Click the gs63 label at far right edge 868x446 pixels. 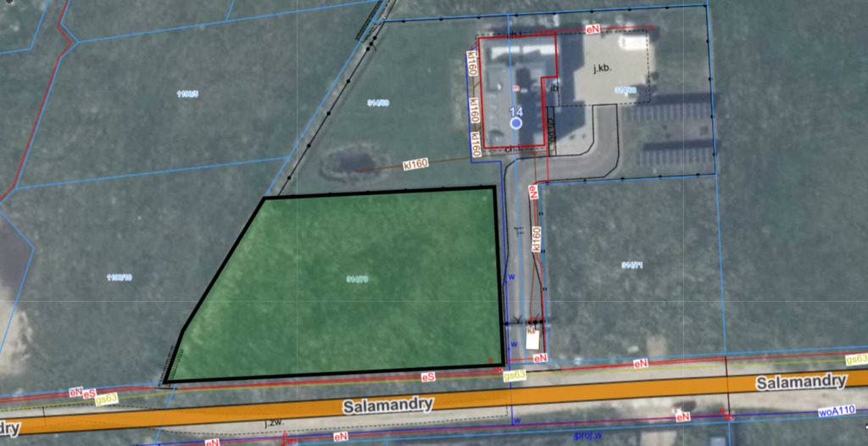[x=856, y=360]
